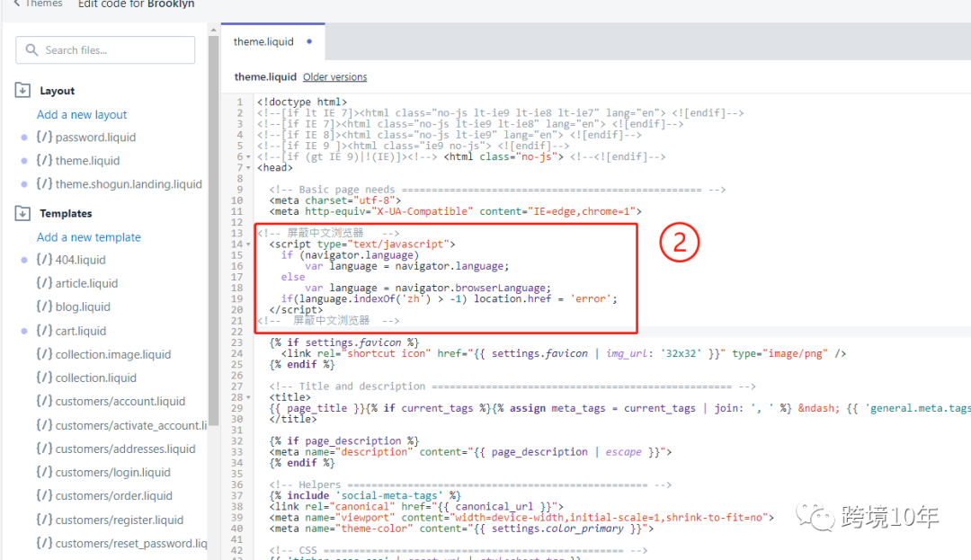This screenshot has height=560, width=971.
Task: Click the magnifier icon in Search files
Action: point(31,50)
